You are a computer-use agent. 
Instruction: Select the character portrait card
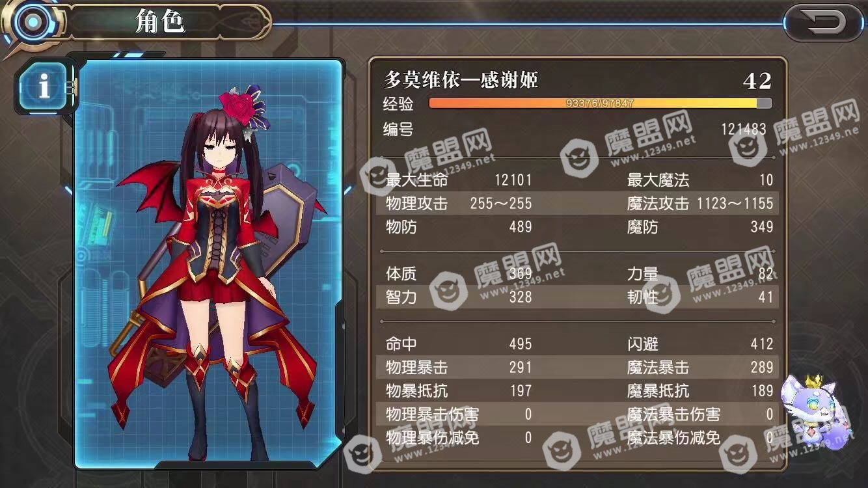pyautogui.click(x=209, y=263)
